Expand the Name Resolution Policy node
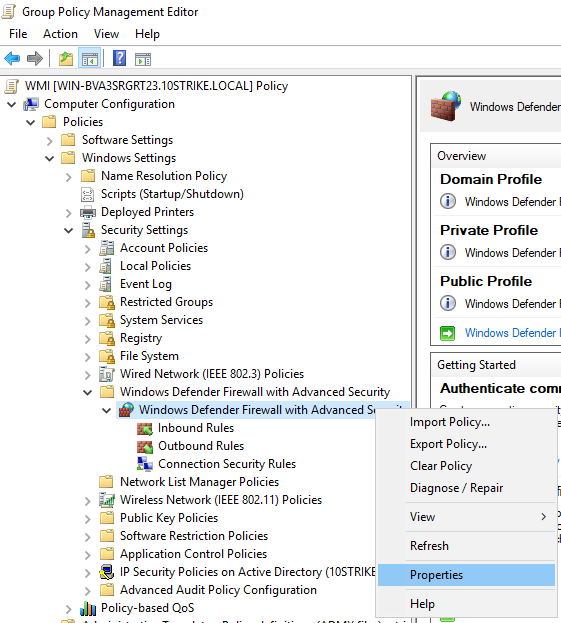Screen dimensions: 561x623 [x=68, y=177]
